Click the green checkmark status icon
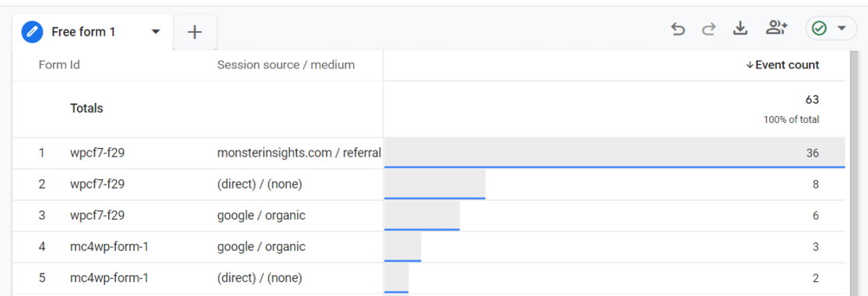Viewport: 868px width, 296px height. click(x=819, y=28)
